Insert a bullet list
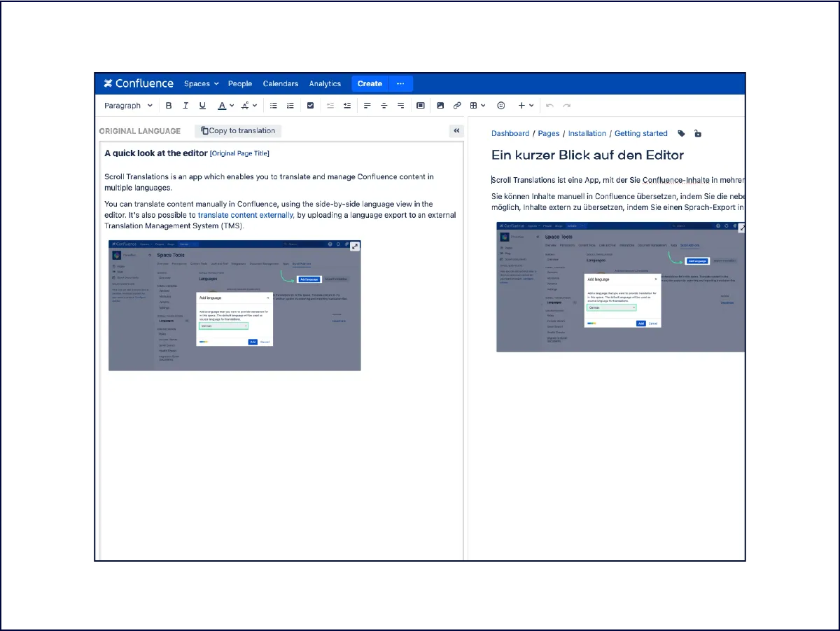 274,106
